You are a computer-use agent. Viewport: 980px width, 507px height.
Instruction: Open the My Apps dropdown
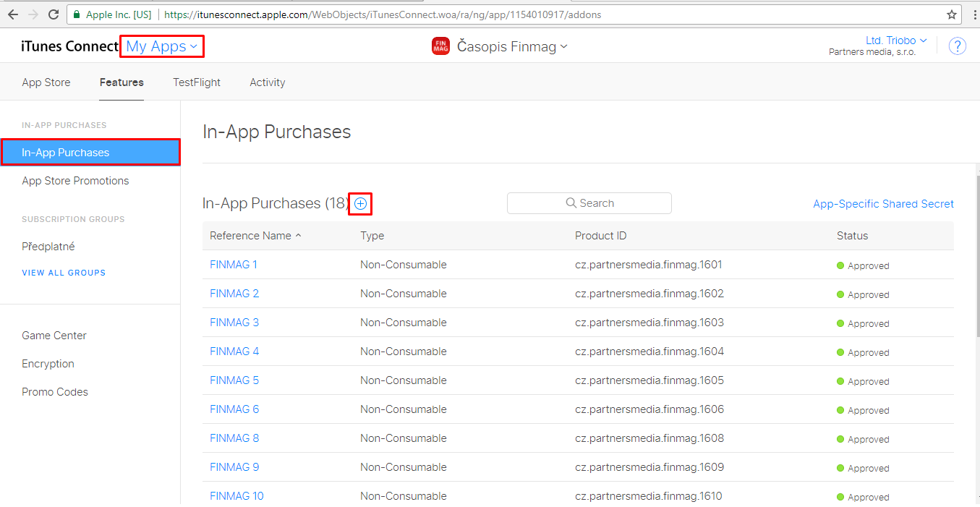click(161, 47)
